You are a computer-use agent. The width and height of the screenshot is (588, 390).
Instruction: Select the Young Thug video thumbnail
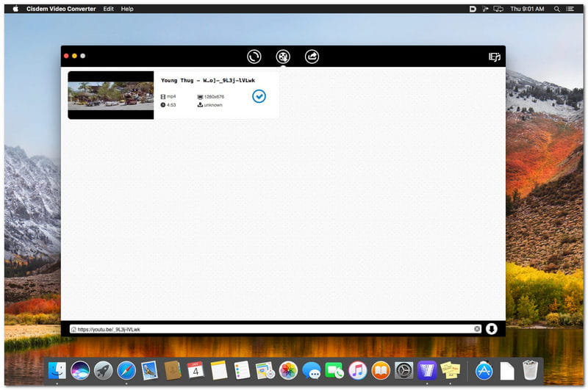click(x=111, y=95)
